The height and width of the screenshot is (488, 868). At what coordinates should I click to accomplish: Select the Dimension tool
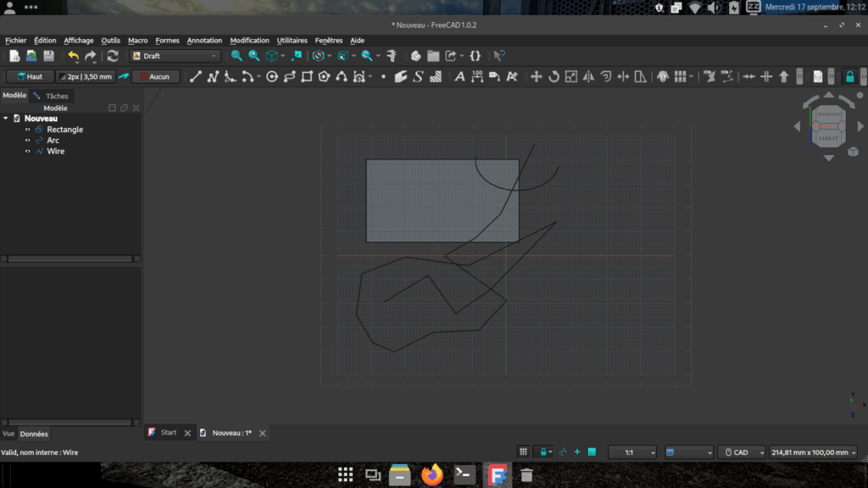(x=477, y=77)
